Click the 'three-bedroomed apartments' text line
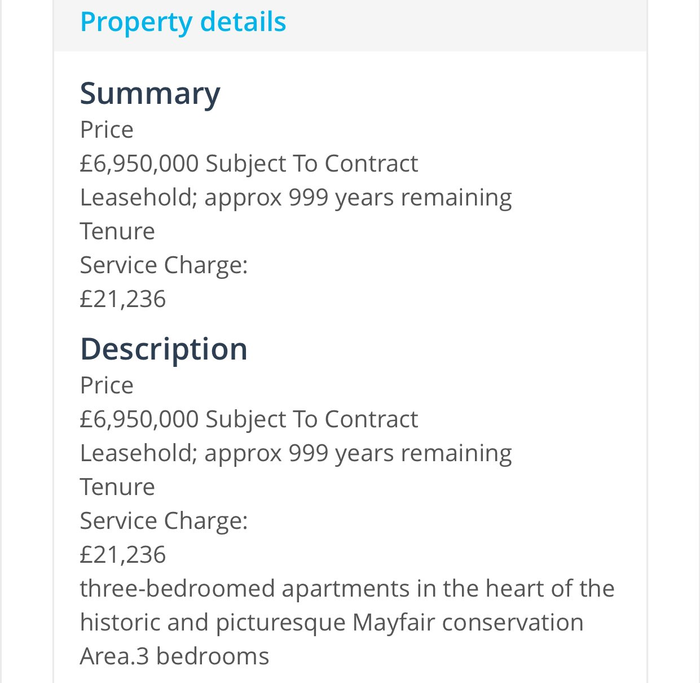The width and height of the screenshot is (700, 683). pyautogui.click(x=346, y=588)
